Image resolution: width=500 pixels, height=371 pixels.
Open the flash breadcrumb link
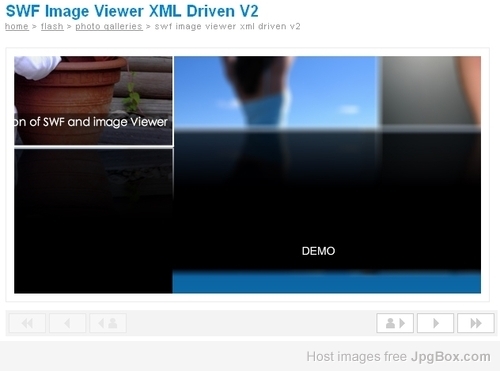[52, 26]
